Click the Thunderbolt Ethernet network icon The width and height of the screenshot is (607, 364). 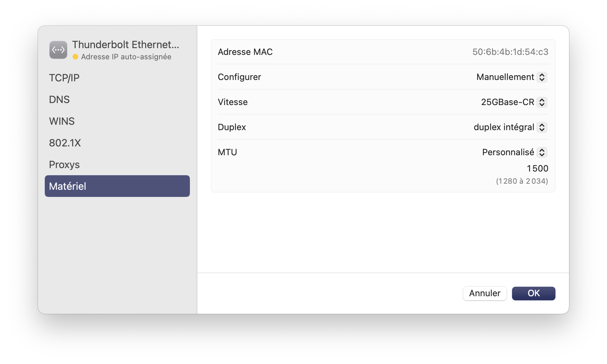[58, 50]
